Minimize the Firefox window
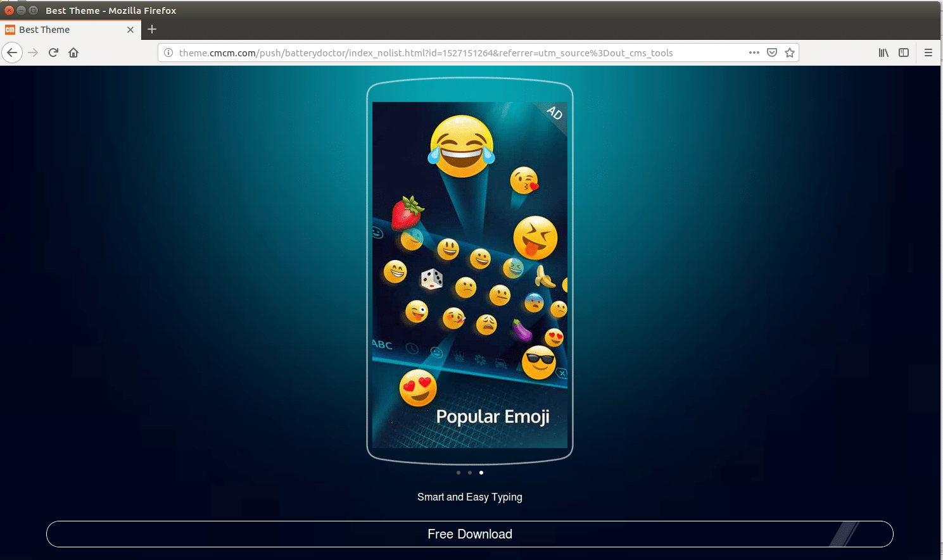This screenshot has height=560, width=943. [x=21, y=10]
